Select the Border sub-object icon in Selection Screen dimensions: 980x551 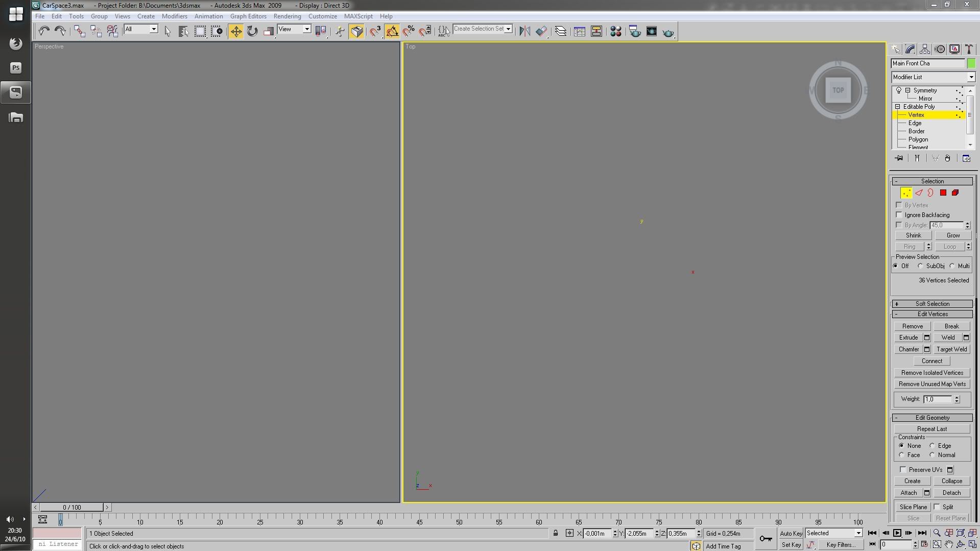coord(931,193)
